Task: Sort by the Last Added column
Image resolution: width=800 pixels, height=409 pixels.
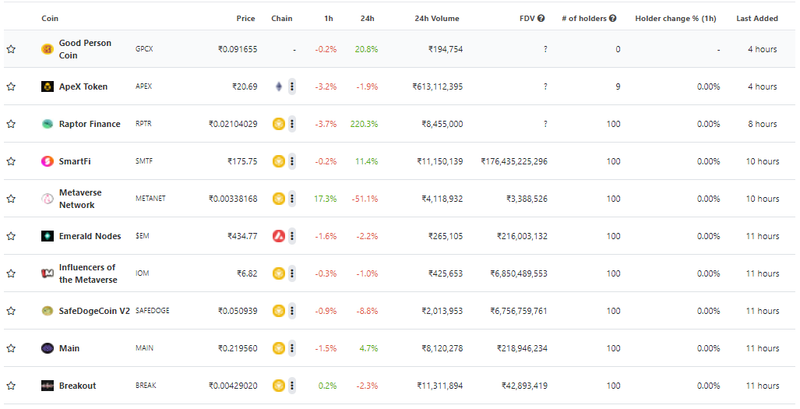Action: click(757, 18)
